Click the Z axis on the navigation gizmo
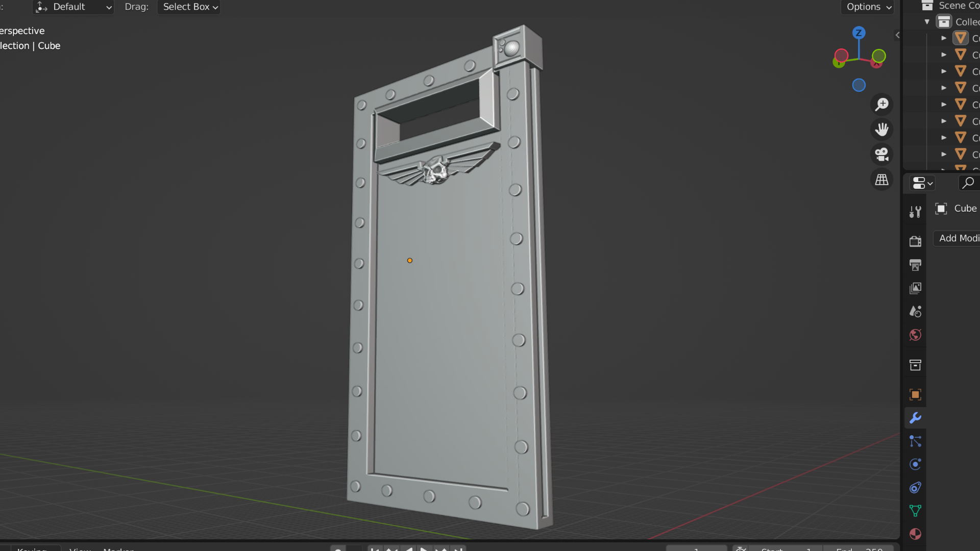This screenshot has height=551, width=980. tap(859, 33)
